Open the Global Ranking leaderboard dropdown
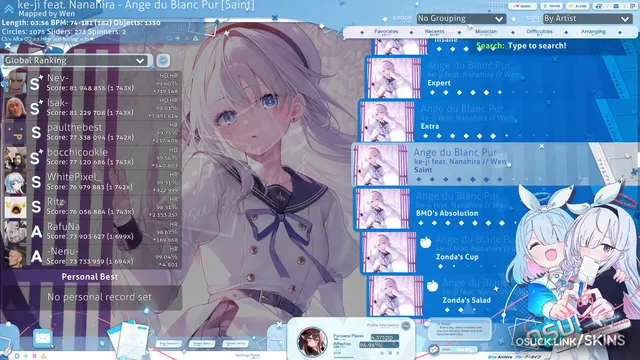640x360 pixels. point(75,60)
